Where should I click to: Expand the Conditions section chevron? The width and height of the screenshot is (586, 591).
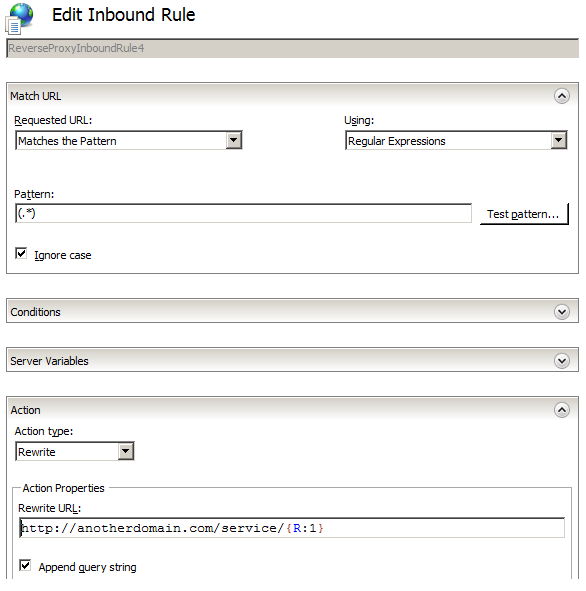(x=562, y=312)
